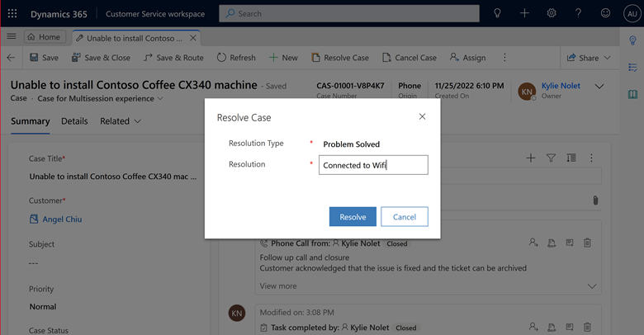This screenshot has height=335, width=644.
Task: Click the help question mark icon
Action: [x=579, y=13]
